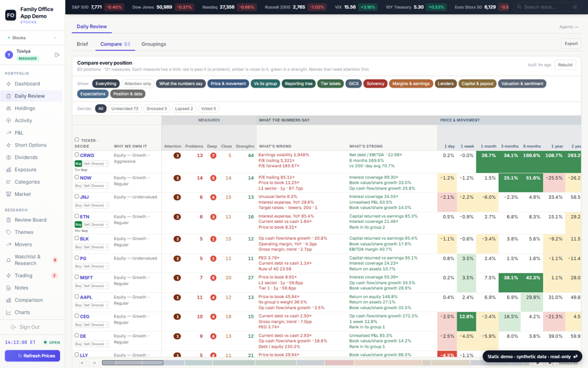Open the Trading sidebar icon

tap(8, 275)
